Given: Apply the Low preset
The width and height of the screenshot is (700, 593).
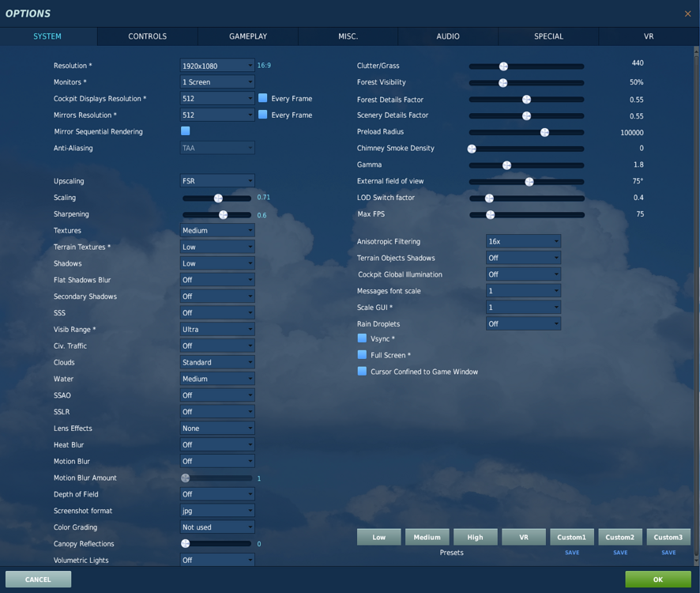Looking at the screenshot, I should pyautogui.click(x=379, y=537).
